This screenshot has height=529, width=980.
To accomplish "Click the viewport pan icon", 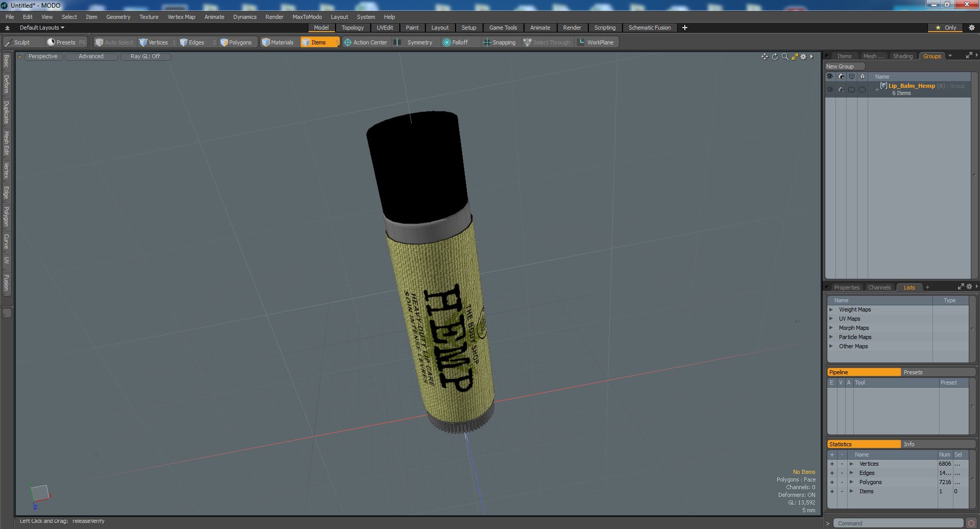I will click(764, 57).
